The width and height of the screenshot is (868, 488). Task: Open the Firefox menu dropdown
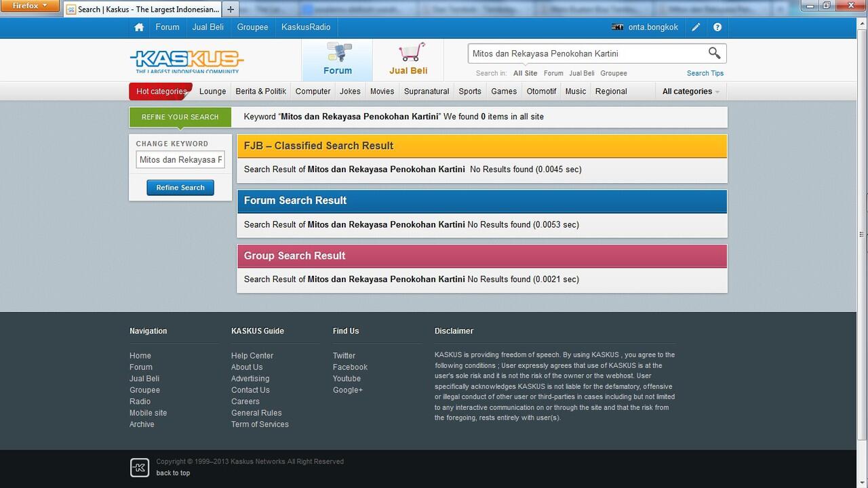(30, 5)
